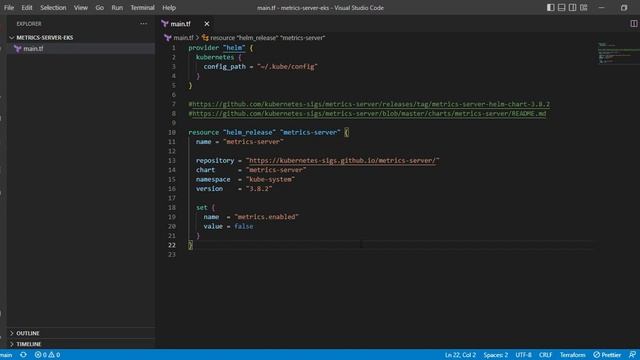Click Prettier status bar item

pyautogui.click(x=607, y=355)
